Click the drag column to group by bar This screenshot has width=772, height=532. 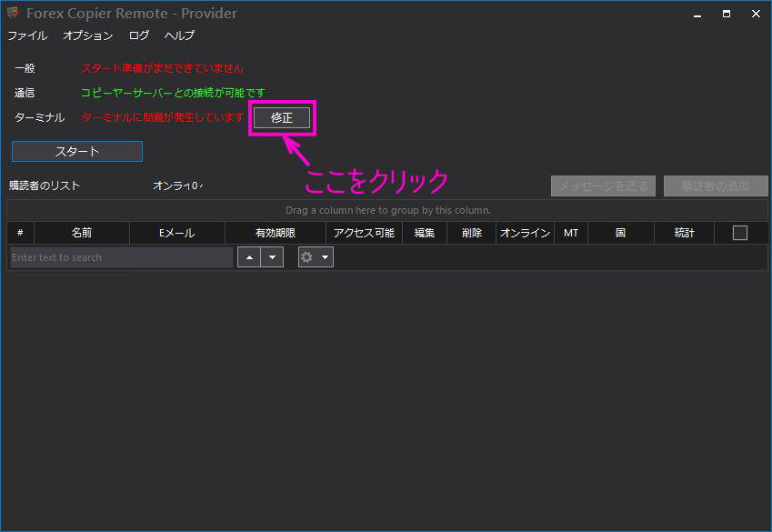(x=386, y=210)
